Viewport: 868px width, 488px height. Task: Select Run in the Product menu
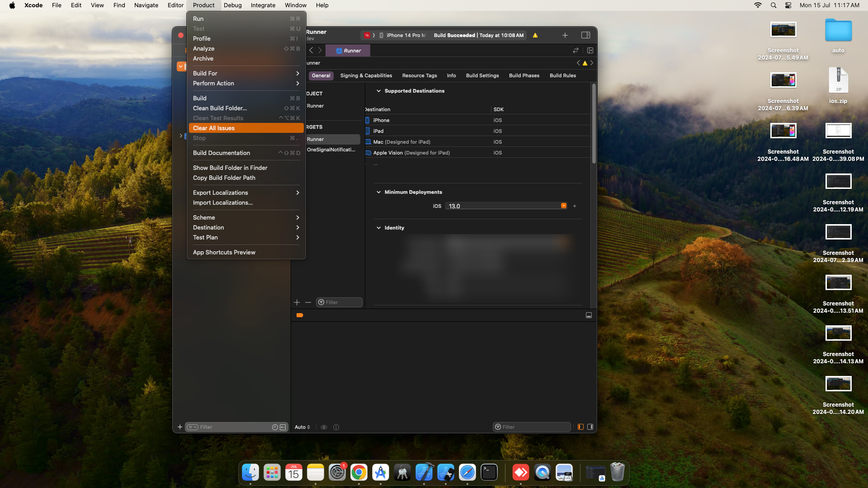pyautogui.click(x=246, y=19)
